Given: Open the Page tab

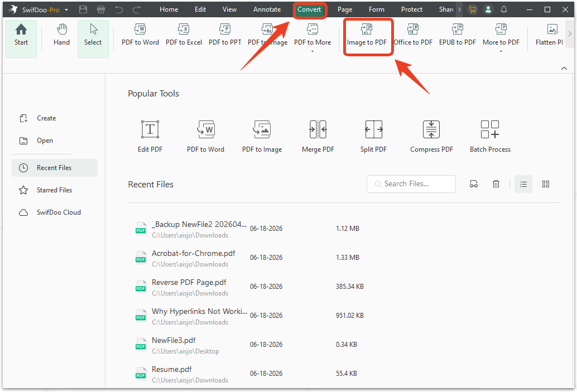Looking at the screenshot, I should (345, 9).
